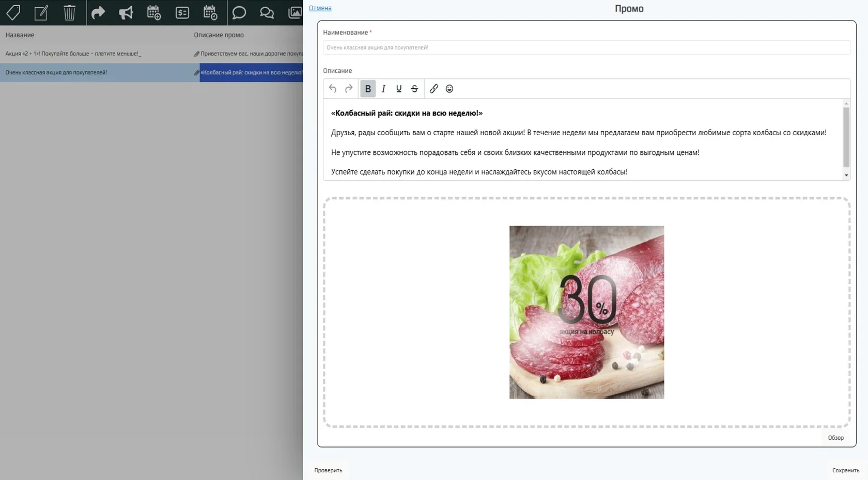Click the double speech bubbles icon
The image size is (868, 480).
pos(267,12)
